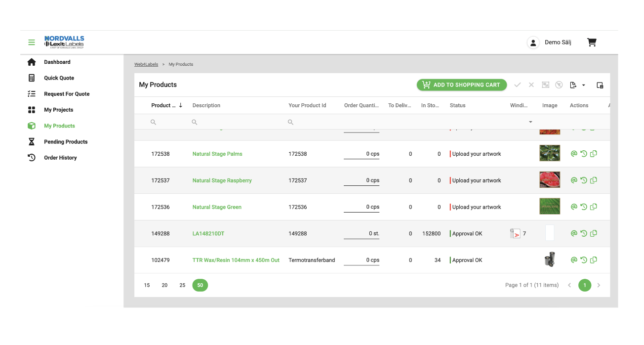This screenshot has width=644, height=345.
Task: Sort by Product column header arrow
Action: [181, 105]
